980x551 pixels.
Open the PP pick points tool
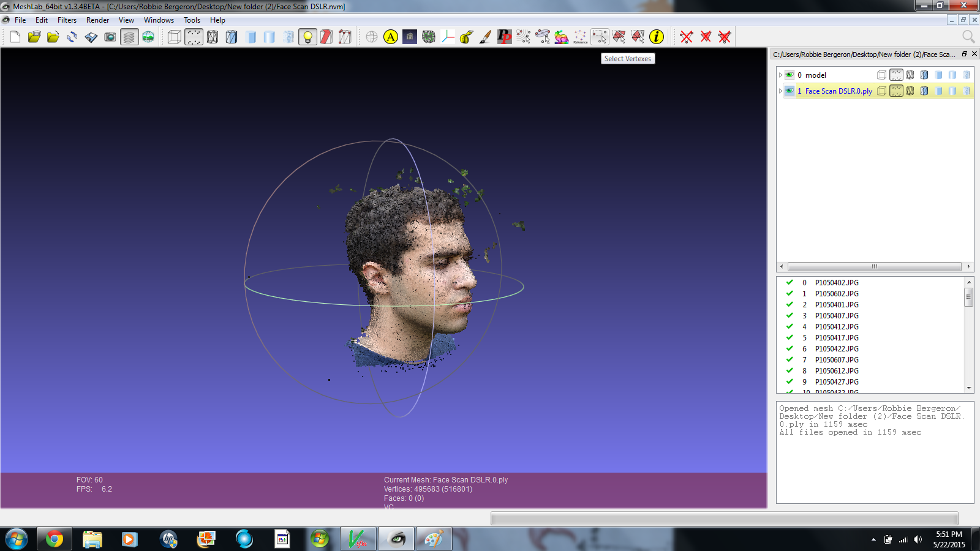pos(505,37)
